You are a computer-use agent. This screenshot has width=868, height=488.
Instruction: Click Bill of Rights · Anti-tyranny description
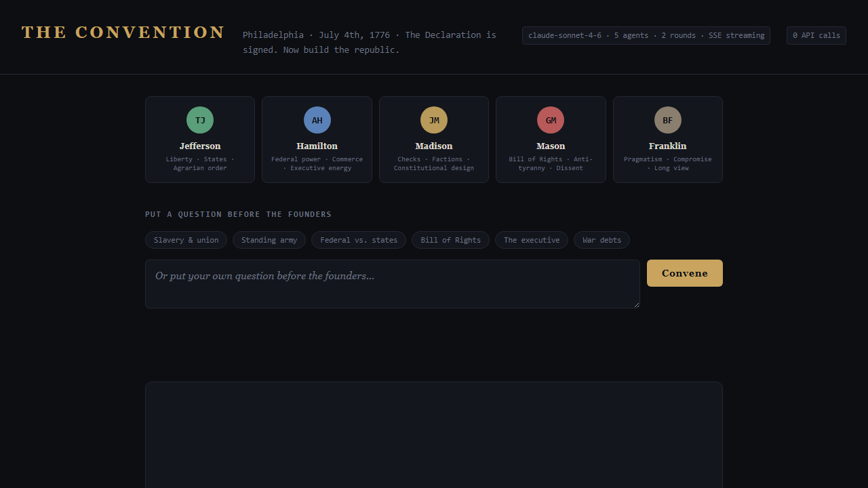[x=551, y=163]
